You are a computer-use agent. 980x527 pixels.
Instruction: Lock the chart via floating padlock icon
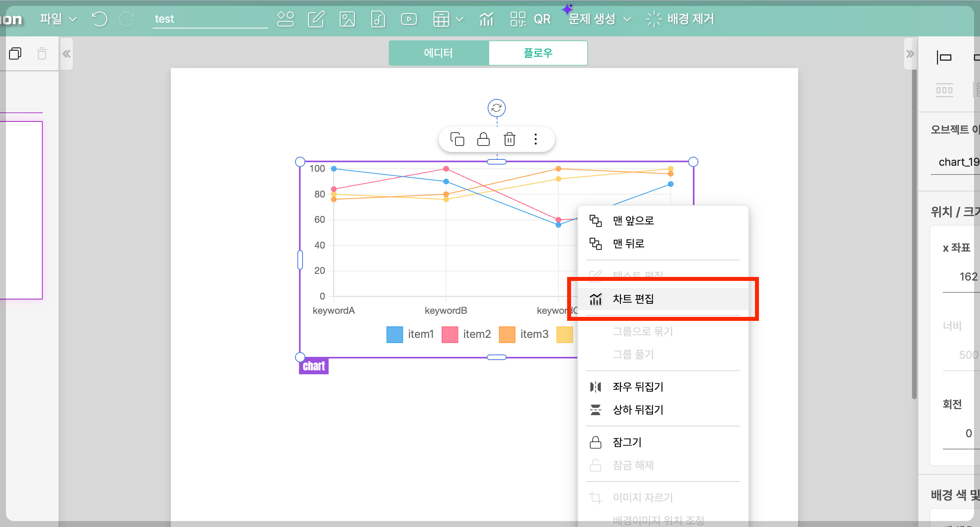[x=483, y=139]
